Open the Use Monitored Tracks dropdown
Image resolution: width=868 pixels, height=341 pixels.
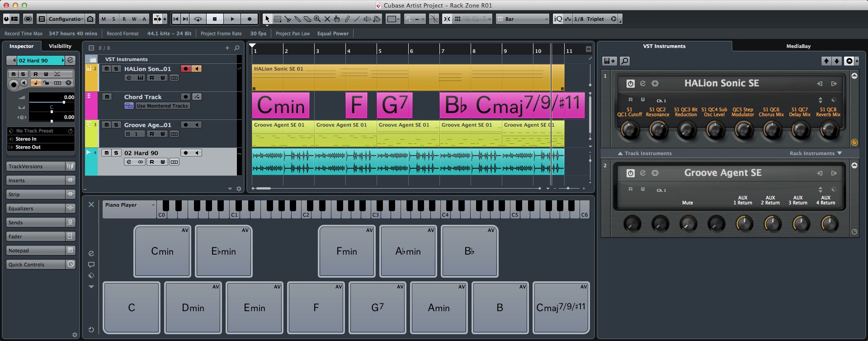(162, 106)
